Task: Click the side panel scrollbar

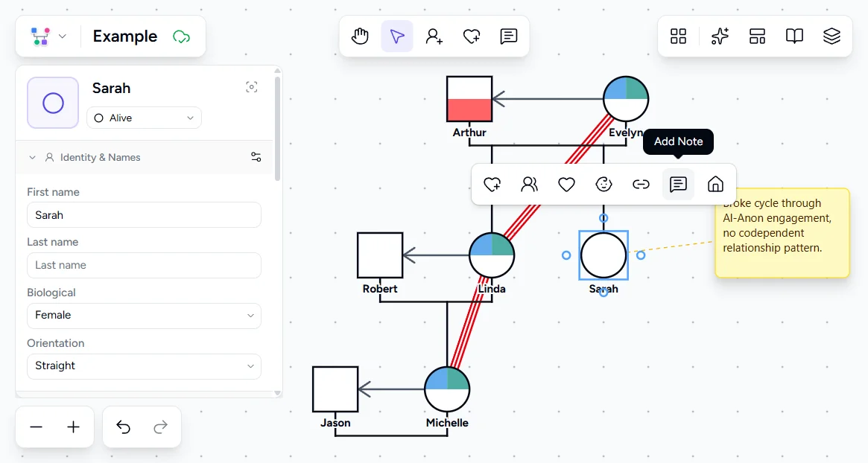Action: [277, 128]
